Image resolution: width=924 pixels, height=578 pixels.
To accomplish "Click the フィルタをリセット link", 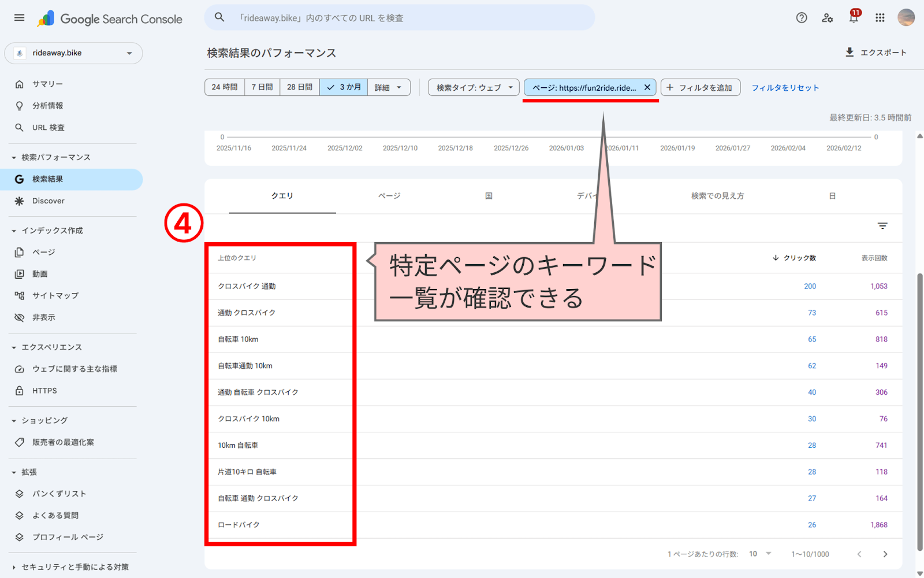I will click(785, 87).
